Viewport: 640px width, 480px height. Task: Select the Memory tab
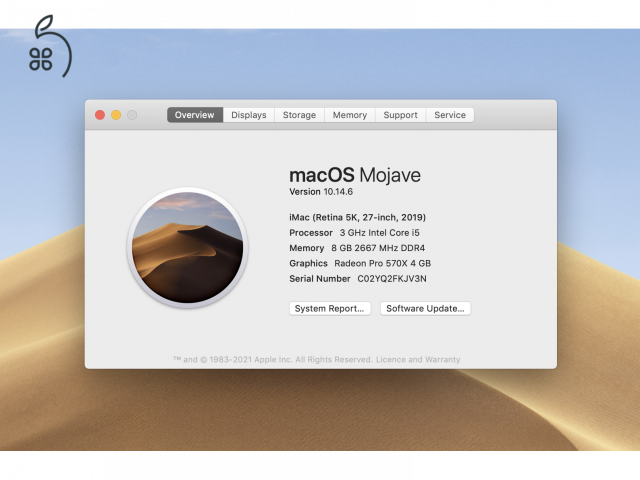(350, 115)
